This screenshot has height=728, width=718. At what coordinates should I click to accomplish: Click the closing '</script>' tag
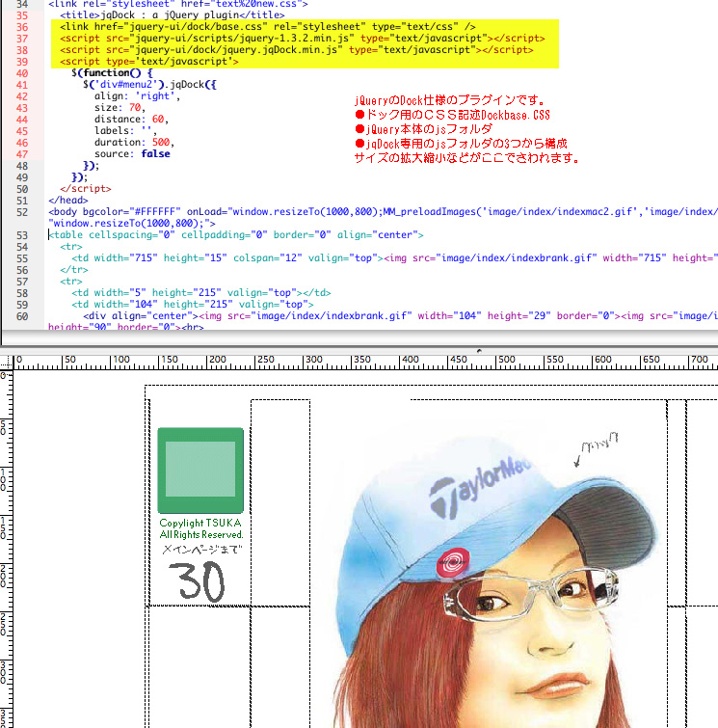tap(86, 189)
